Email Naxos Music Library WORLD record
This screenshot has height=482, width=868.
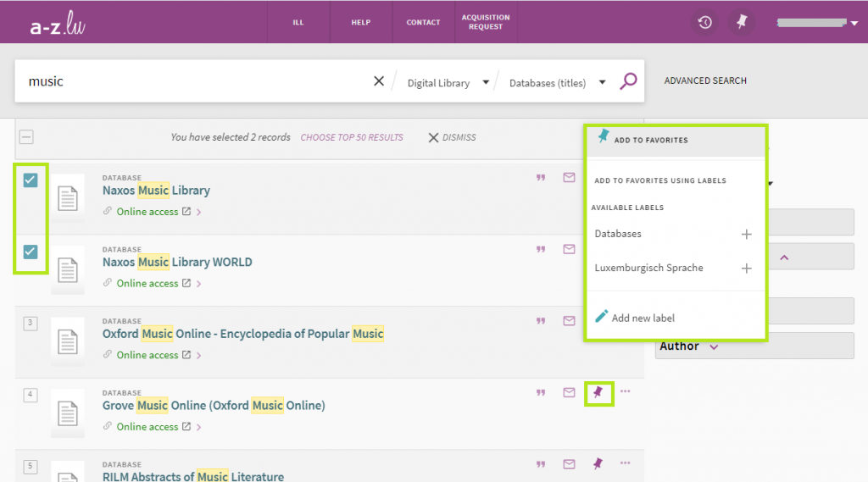click(569, 249)
